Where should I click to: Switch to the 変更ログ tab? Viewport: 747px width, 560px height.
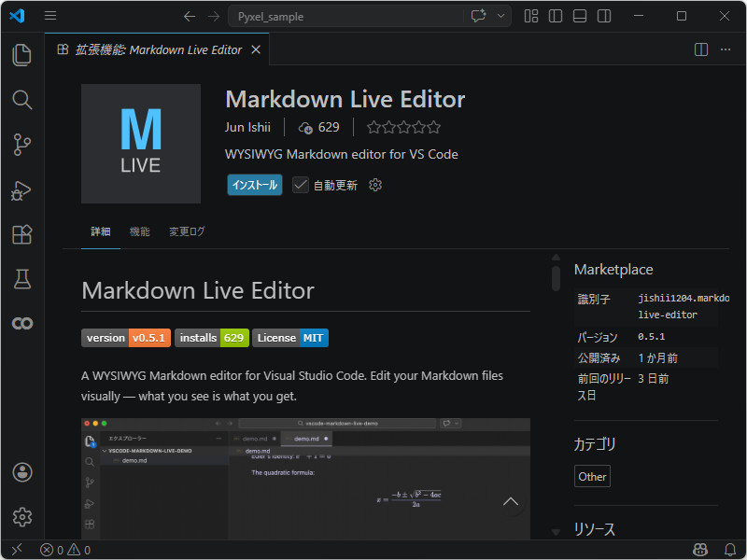pos(185,231)
